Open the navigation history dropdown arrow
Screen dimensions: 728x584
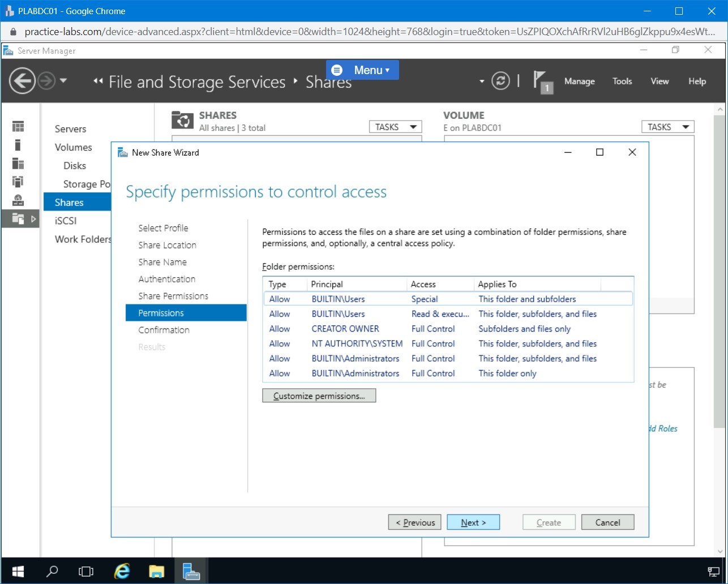[63, 81]
